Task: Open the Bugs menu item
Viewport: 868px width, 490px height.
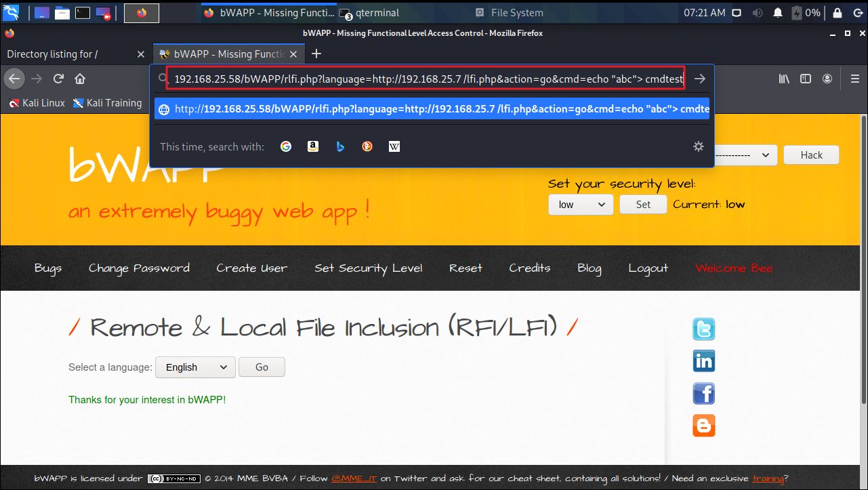Action: 48,268
